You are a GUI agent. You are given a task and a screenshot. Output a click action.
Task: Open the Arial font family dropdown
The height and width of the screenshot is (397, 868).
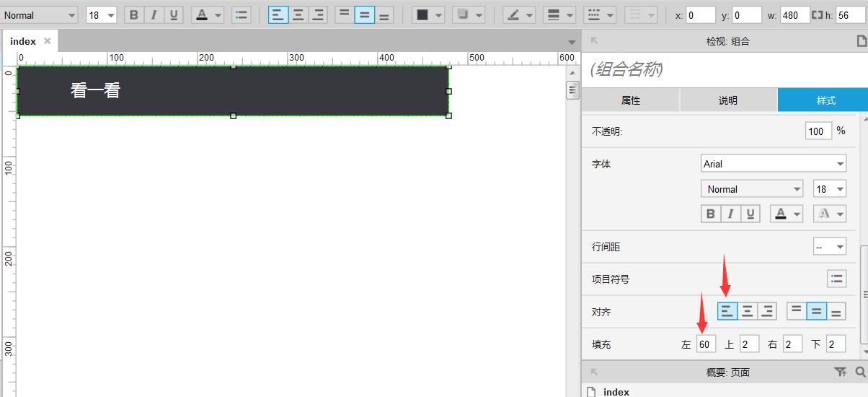(x=774, y=164)
